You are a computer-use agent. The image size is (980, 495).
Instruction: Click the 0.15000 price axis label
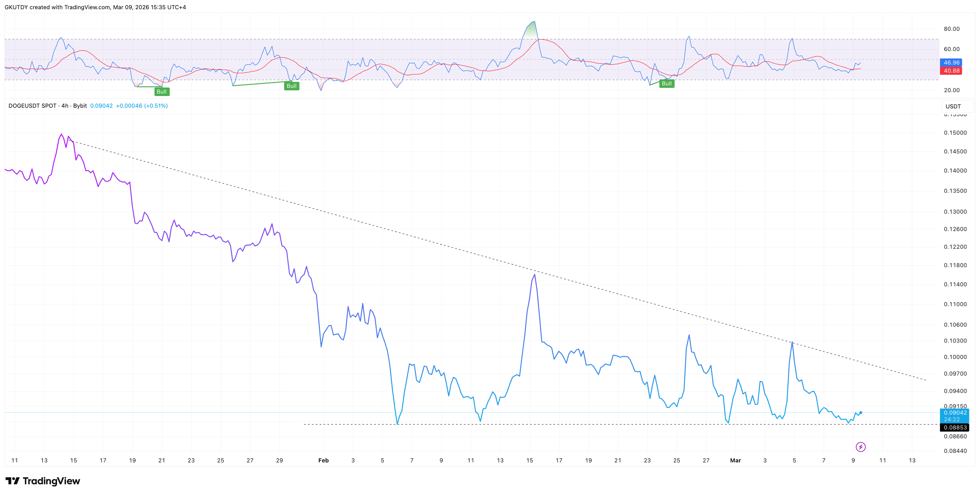point(955,133)
